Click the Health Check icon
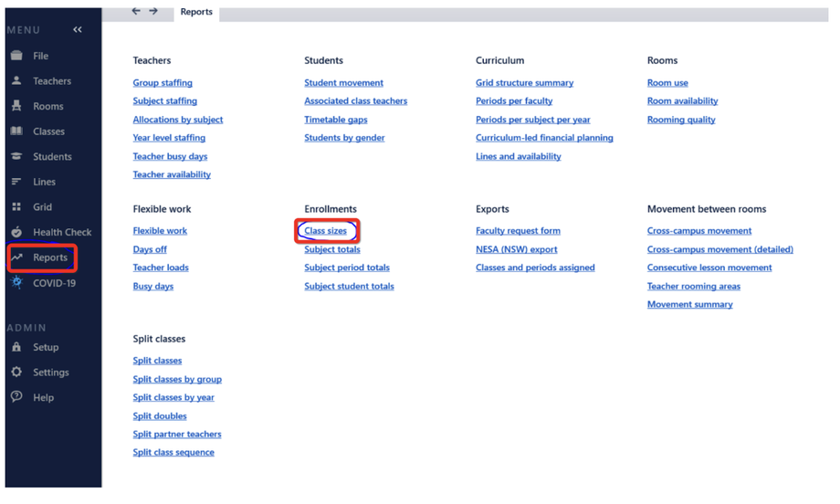This screenshot has height=504, width=840. [16, 233]
